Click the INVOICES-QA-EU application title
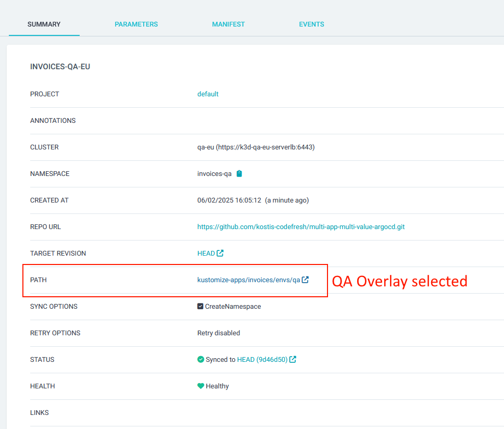Screen dimensions: 504x429 pos(60,66)
